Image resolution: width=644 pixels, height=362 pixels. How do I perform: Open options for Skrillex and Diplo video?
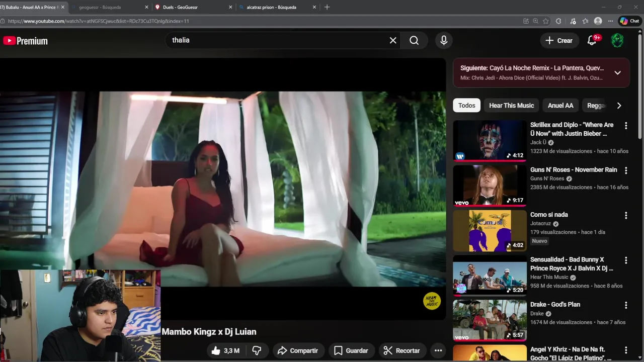click(626, 126)
